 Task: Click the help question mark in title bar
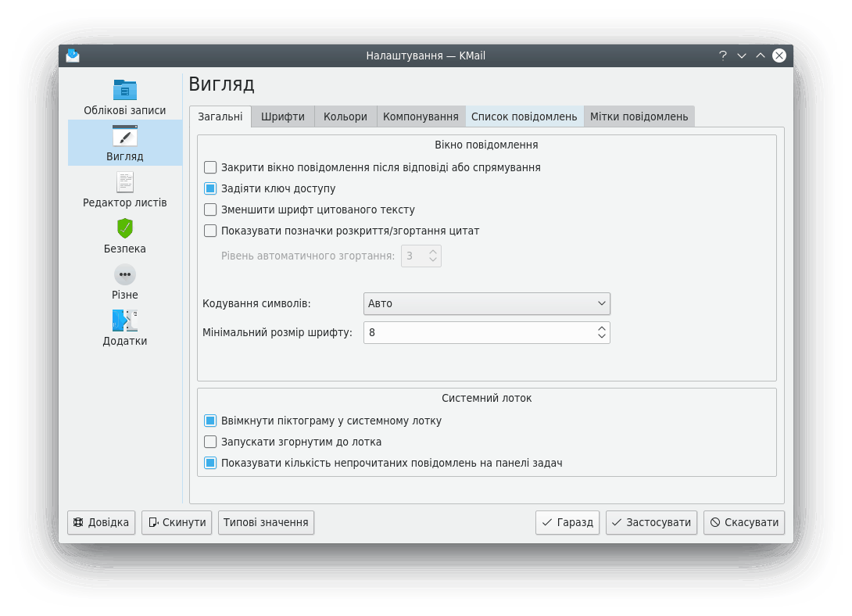pos(723,56)
